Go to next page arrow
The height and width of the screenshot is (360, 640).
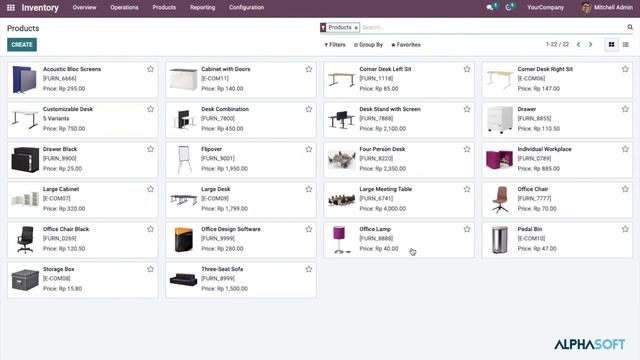[590, 44]
